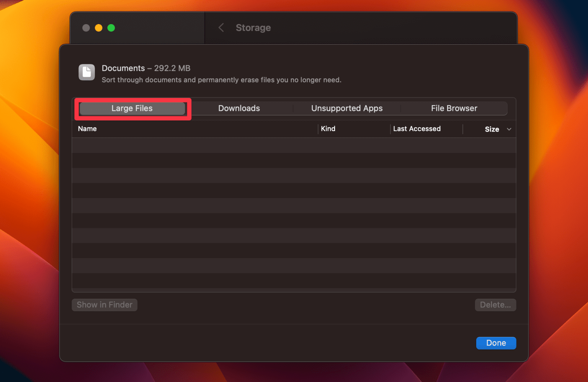
Task: Sort the list by Kind
Action: click(x=328, y=128)
